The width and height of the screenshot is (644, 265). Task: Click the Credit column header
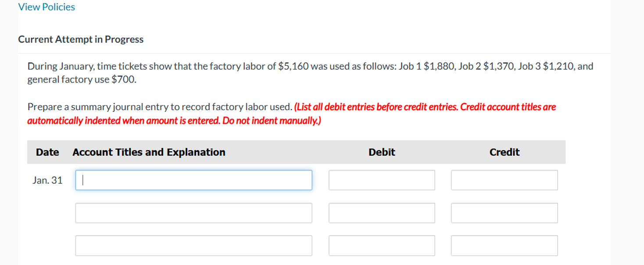click(x=504, y=152)
